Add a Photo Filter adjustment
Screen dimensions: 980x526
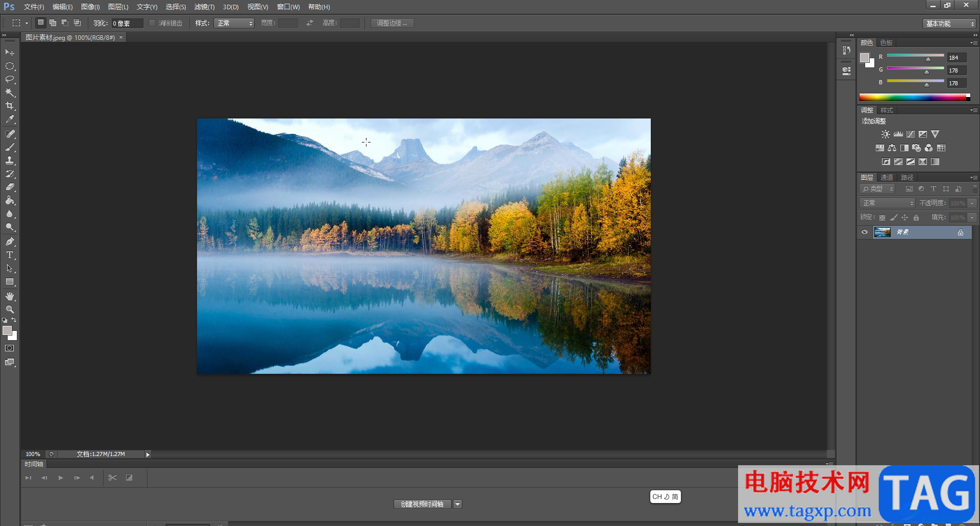(x=917, y=148)
